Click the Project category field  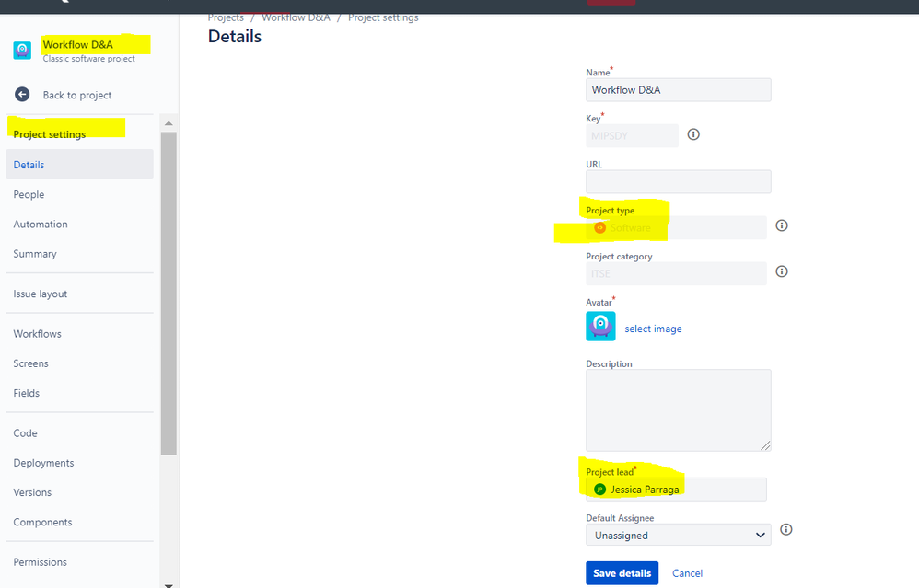point(676,273)
